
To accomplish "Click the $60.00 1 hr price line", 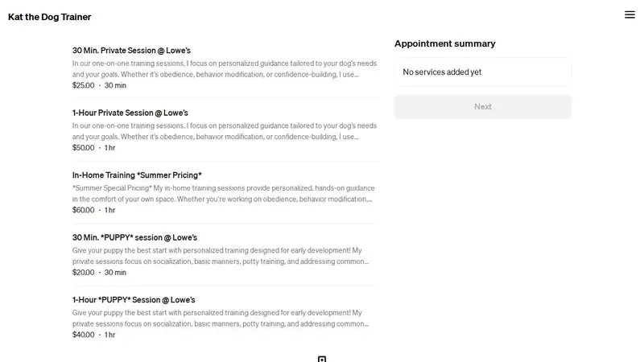I will click(x=93, y=210).
